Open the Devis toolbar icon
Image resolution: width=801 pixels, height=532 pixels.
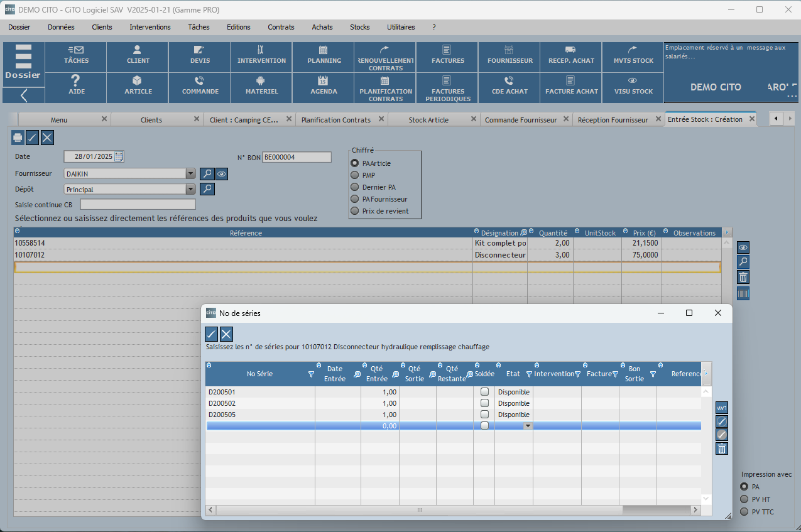[x=199, y=57]
